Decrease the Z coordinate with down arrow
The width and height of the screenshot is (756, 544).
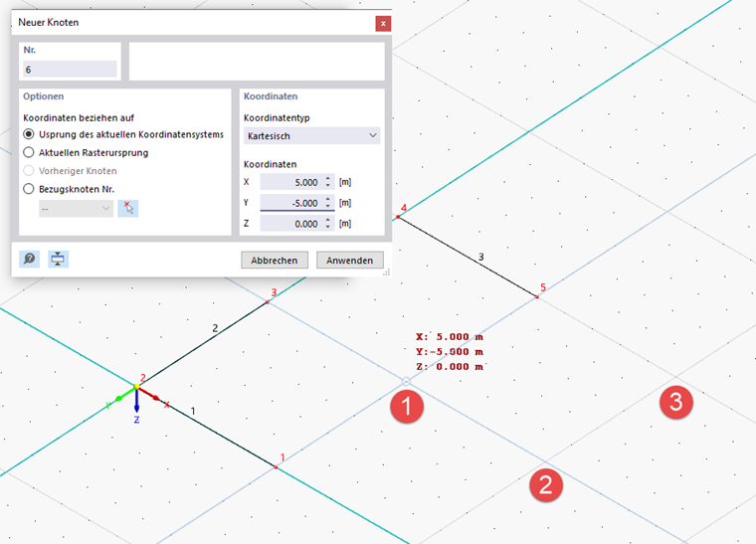click(x=328, y=227)
